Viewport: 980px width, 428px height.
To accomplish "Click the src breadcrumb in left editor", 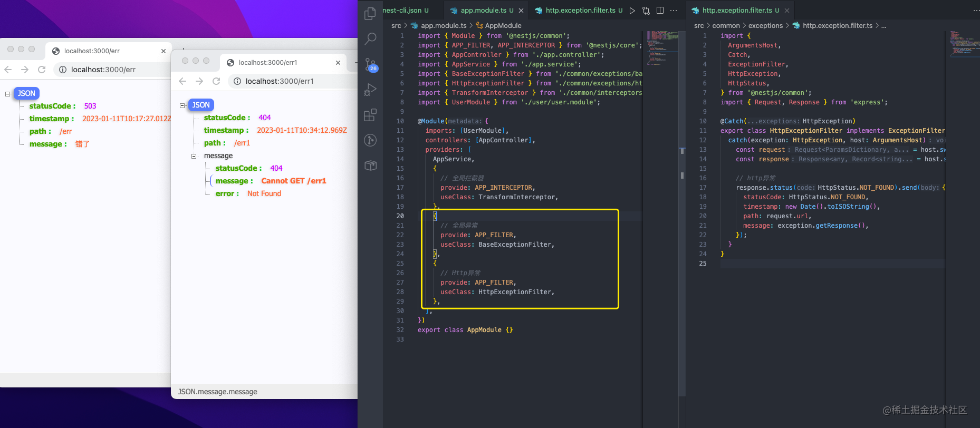I will pyautogui.click(x=396, y=25).
